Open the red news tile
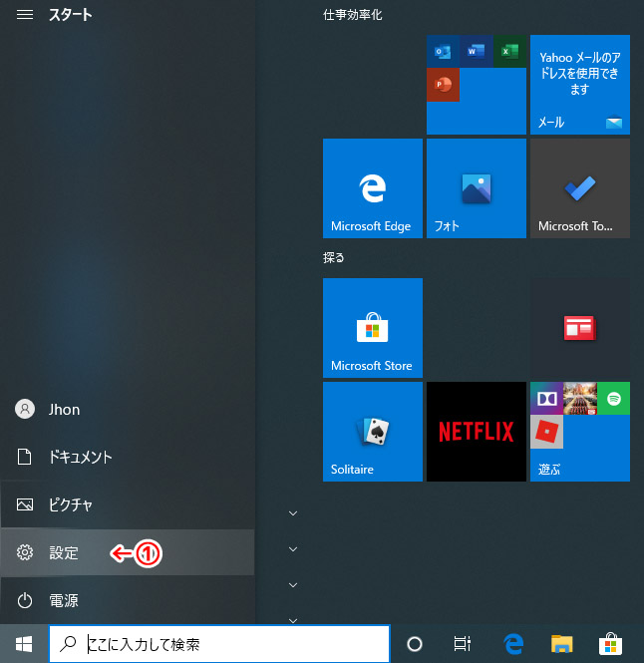This screenshot has height=663, width=644. (x=580, y=328)
